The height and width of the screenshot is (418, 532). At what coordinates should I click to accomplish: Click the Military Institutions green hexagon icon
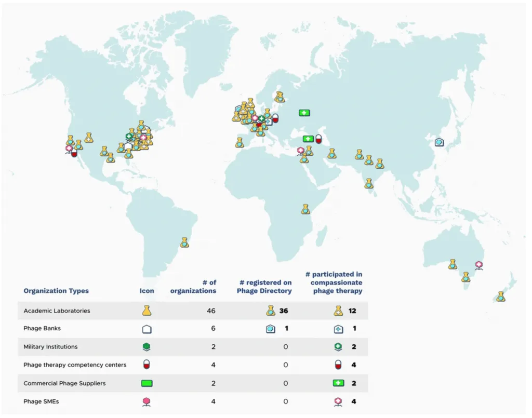pyautogui.click(x=147, y=347)
